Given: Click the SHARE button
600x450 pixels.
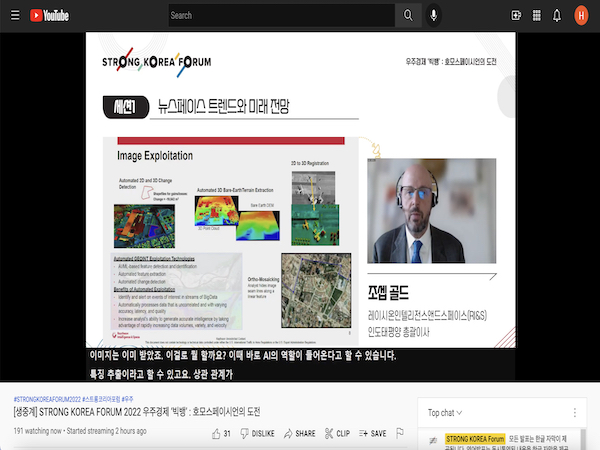Looking at the screenshot, I should coord(300,433).
